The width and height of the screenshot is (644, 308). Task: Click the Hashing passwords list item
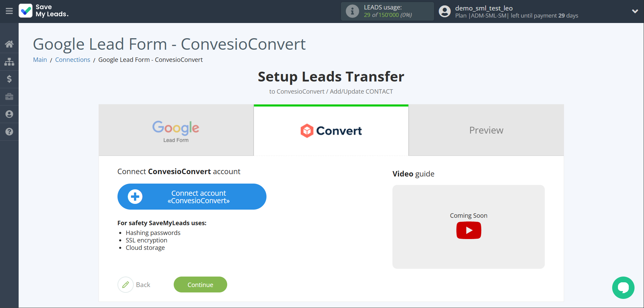pyautogui.click(x=153, y=233)
